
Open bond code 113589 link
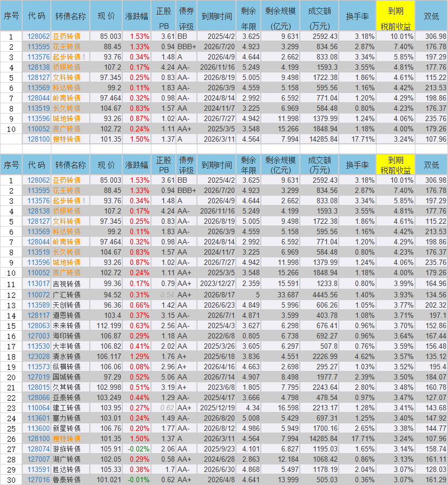point(38,305)
